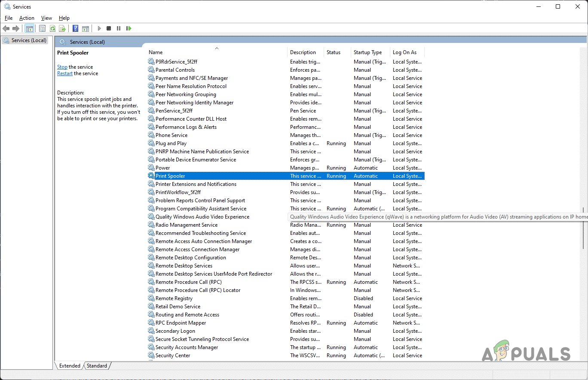Select Services (Local) in the console tree
The height and width of the screenshot is (380, 588).
click(28, 40)
